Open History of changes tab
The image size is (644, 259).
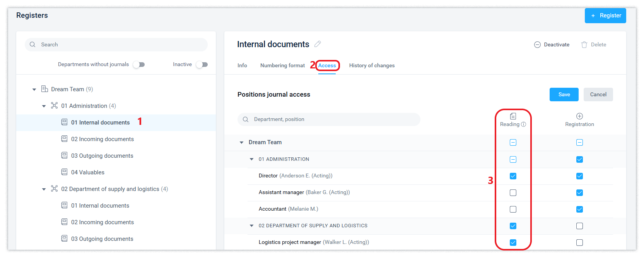click(x=372, y=65)
